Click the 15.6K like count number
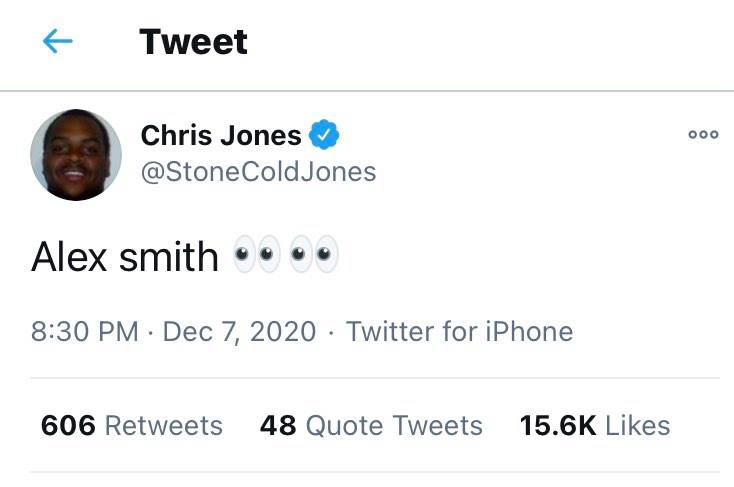 point(558,425)
